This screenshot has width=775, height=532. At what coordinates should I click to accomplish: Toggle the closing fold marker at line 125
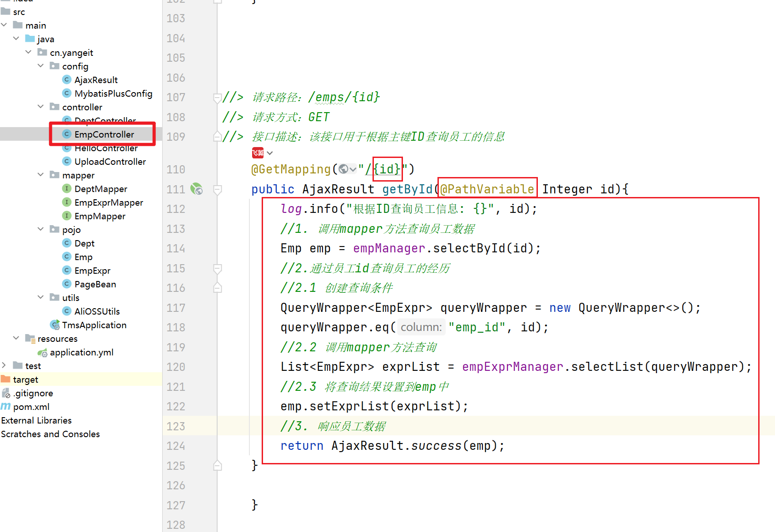(217, 466)
